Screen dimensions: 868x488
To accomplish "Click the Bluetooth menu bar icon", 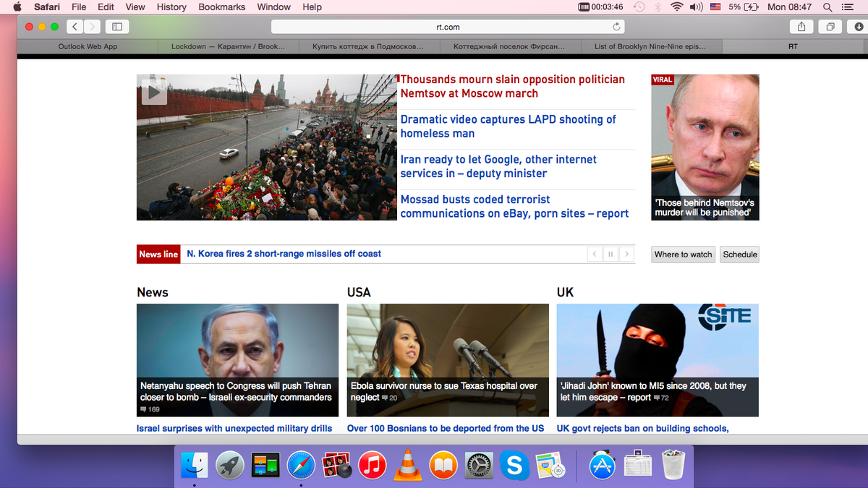I will click(658, 7).
